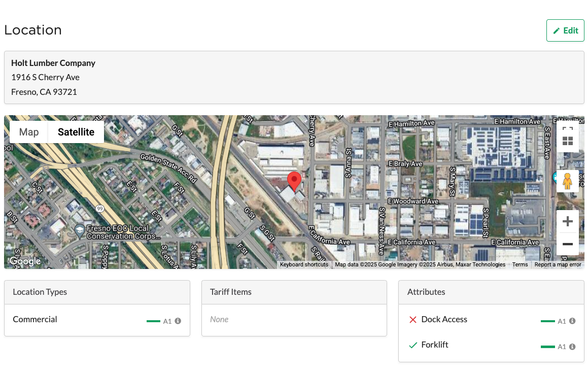Zoom out on the map
The width and height of the screenshot is (588, 376).
pos(567,244)
